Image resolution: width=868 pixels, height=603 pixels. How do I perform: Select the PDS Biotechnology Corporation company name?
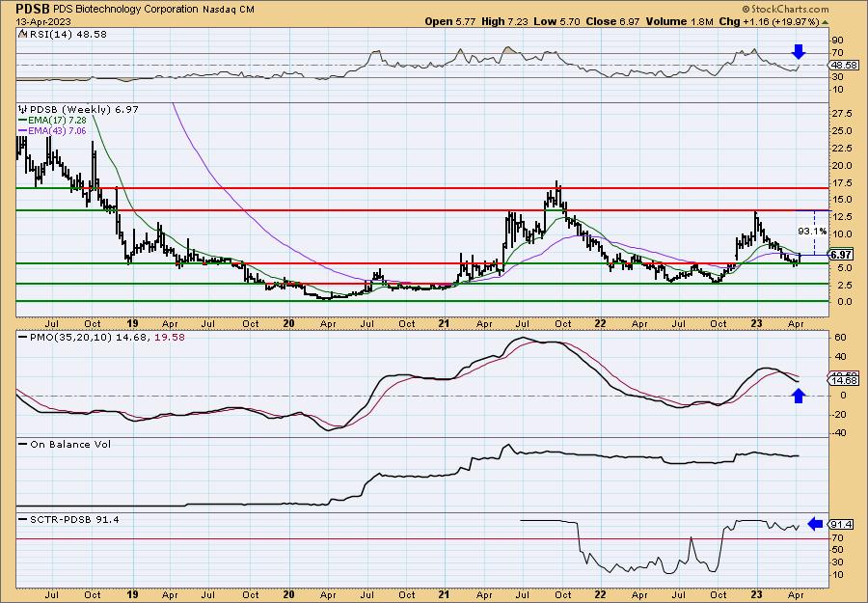pos(125,9)
